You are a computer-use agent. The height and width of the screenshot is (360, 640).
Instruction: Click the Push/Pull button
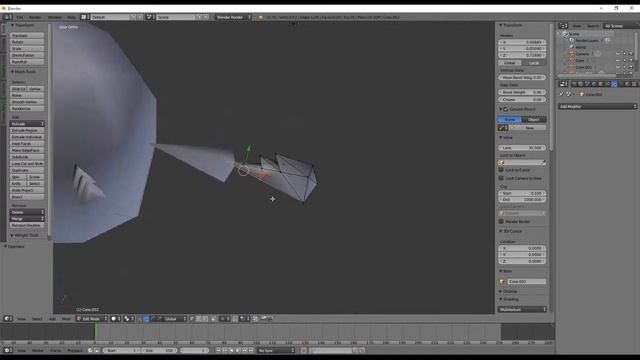pos(27,62)
